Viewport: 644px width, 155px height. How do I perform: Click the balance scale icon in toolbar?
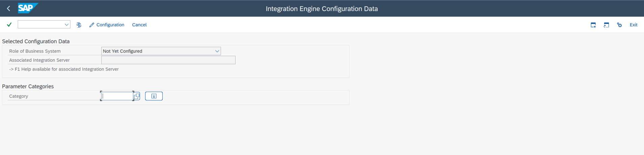(79, 25)
